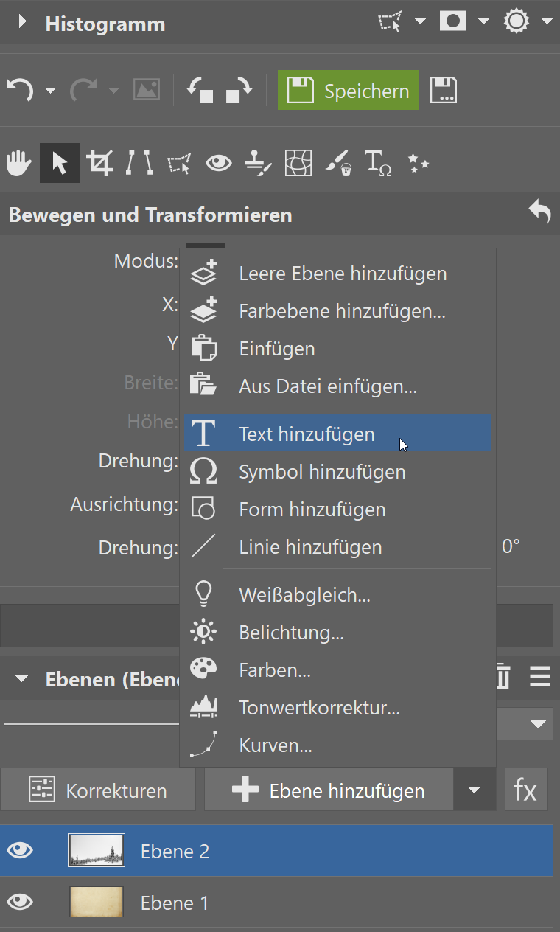Select the mesh warp tool
The image size is (560, 932).
click(298, 162)
